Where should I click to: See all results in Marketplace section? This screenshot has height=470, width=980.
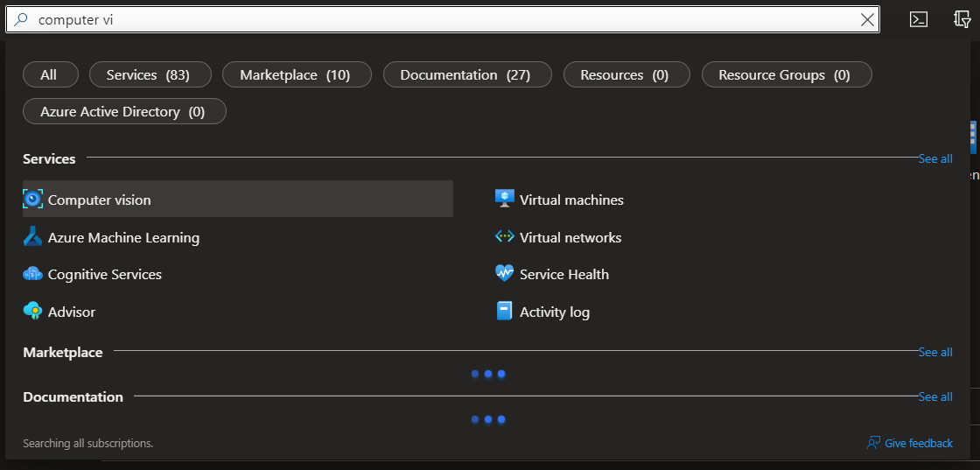(x=935, y=353)
